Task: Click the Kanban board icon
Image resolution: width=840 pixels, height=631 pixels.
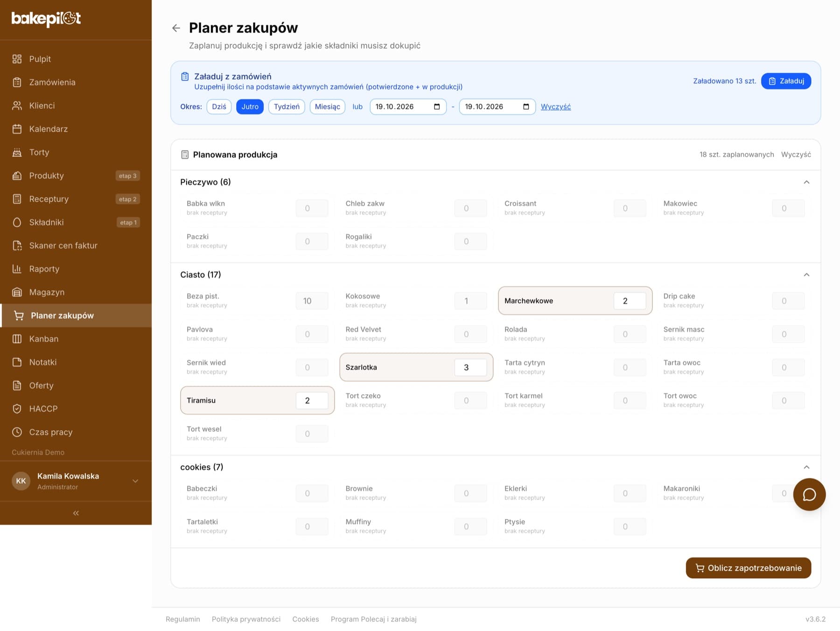Action: point(17,339)
